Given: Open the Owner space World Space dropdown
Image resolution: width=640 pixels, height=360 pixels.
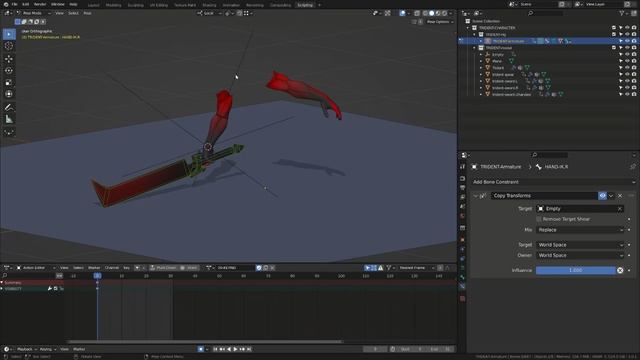Looking at the screenshot, I should (x=580, y=256).
